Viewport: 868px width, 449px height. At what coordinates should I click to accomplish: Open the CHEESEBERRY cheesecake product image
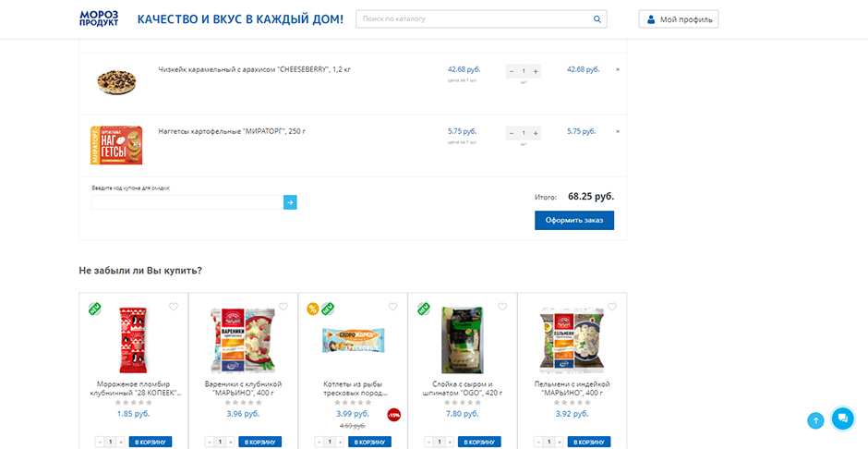(x=116, y=83)
